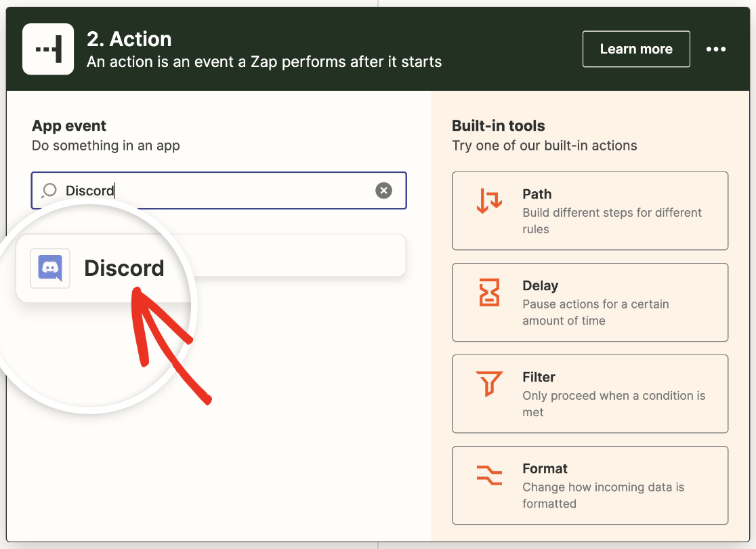The width and height of the screenshot is (756, 549).
Task: Select the Path built-in tool
Action: click(x=590, y=211)
